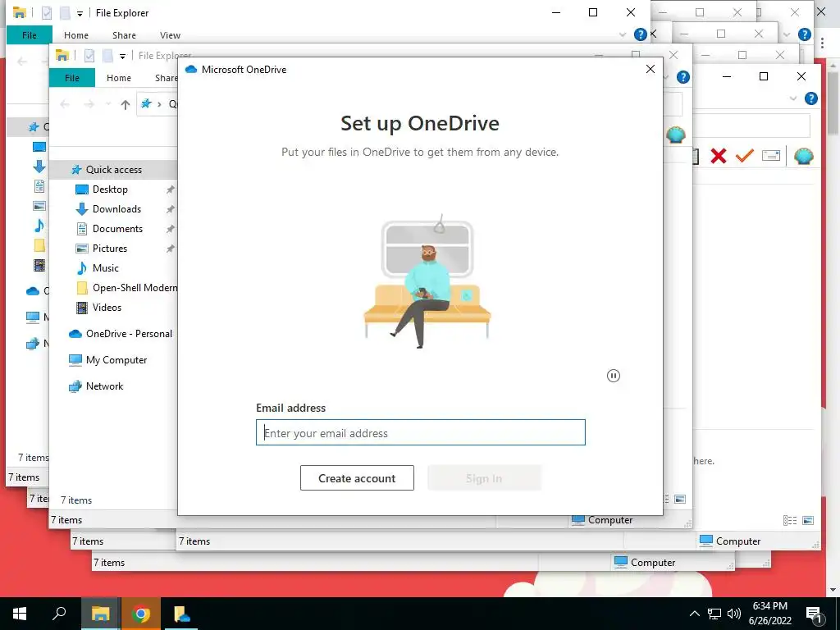Click help icon in second File Explorer ribbon

pyautogui.click(x=683, y=77)
